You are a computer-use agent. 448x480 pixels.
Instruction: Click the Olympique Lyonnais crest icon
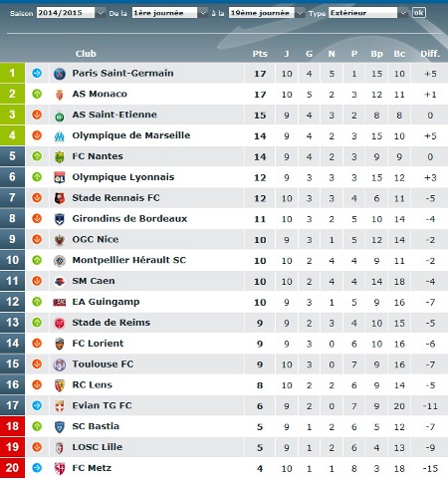click(x=60, y=177)
